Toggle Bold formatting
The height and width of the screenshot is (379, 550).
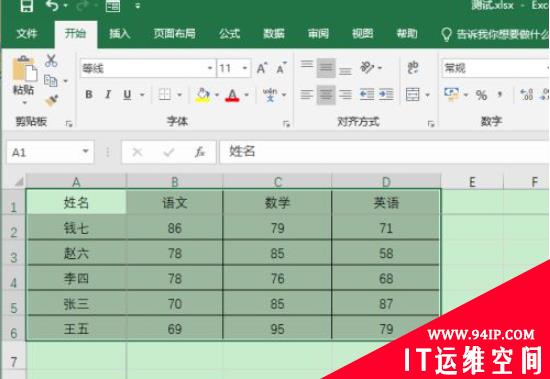coord(89,94)
